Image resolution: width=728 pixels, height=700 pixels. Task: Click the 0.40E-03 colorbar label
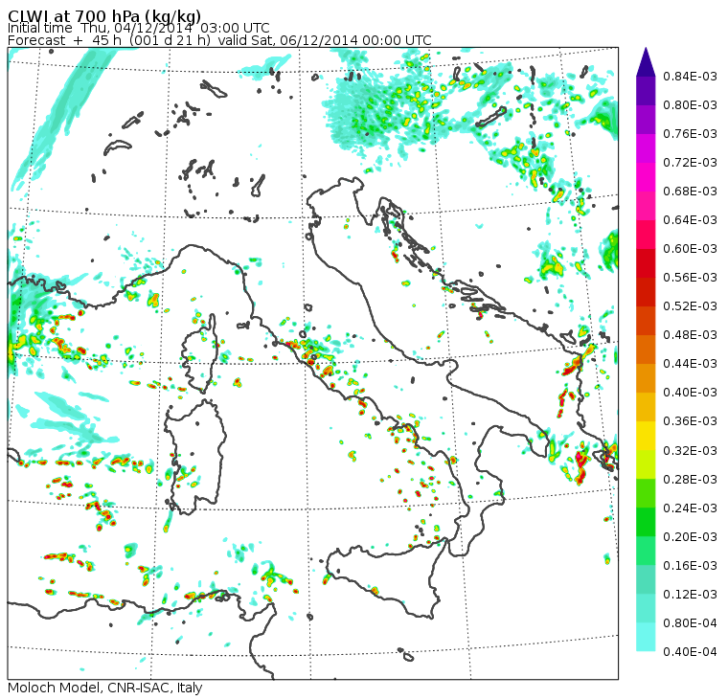point(690,393)
